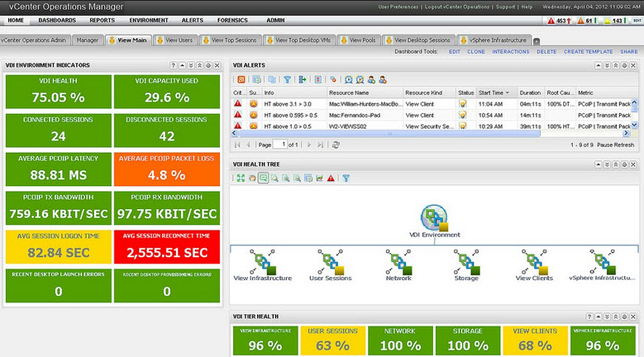
Task: Select the VDI Environment root node icon
Action: click(434, 218)
